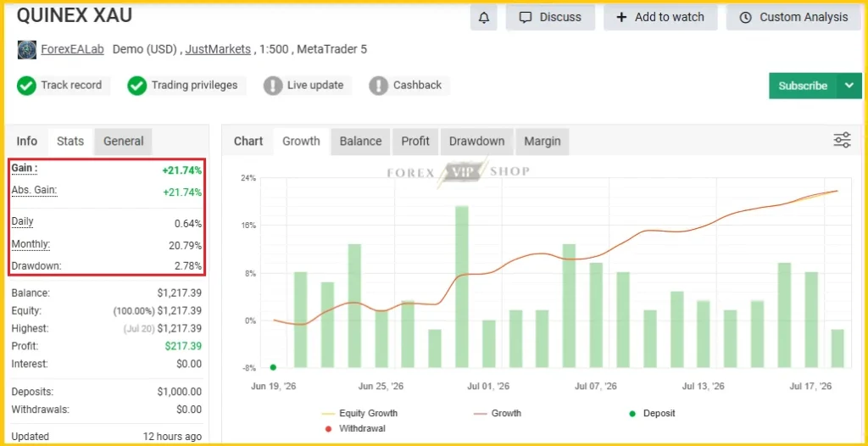Click the Daily label
The width and height of the screenshot is (868, 446).
(x=23, y=221)
